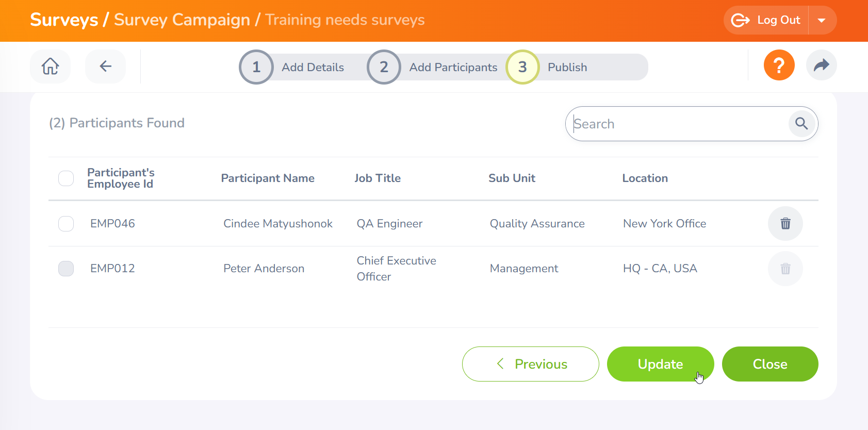
Task: Toggle the select-all participants checkbox
Action: (66, 178)
